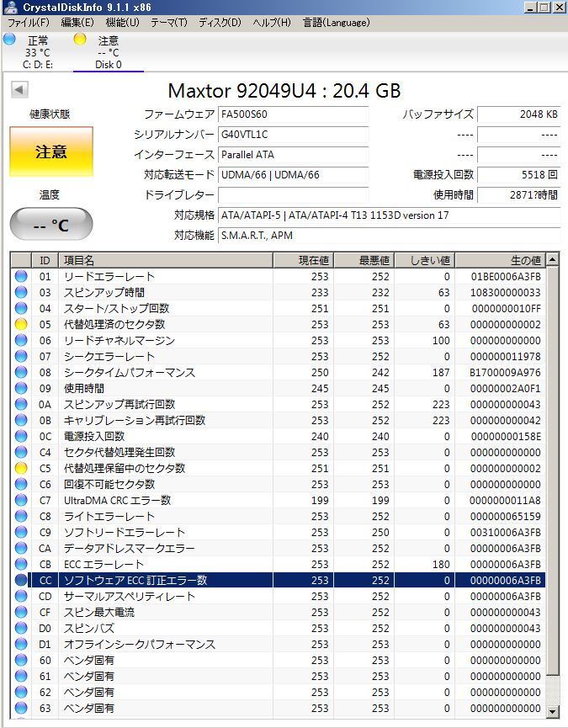Open the 編集(E) menu
Screen dimensions: 568x728
pyautogui.click(x=77, y=22)
